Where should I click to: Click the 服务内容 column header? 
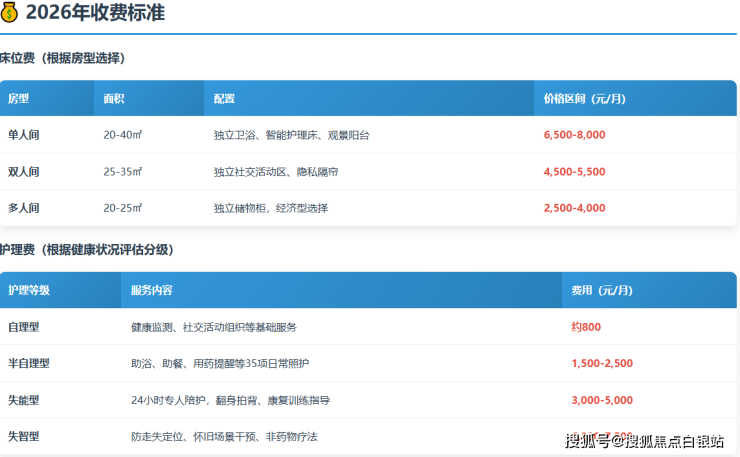152,290
